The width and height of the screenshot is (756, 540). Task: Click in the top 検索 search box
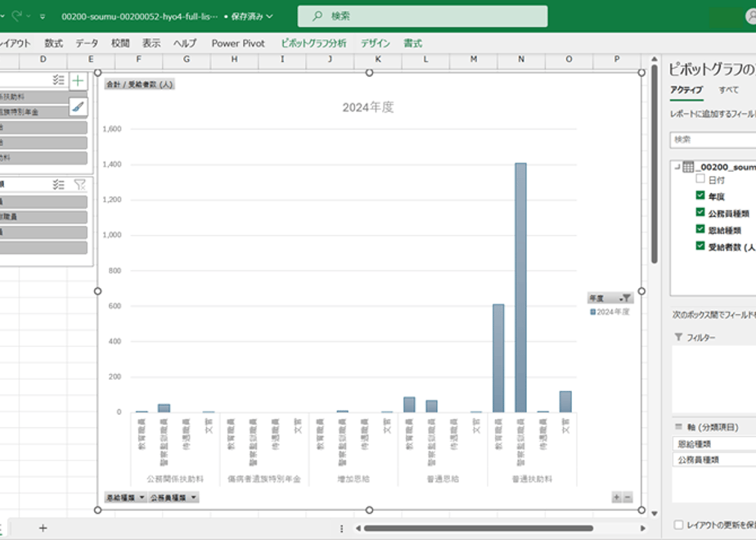point(422,16)
